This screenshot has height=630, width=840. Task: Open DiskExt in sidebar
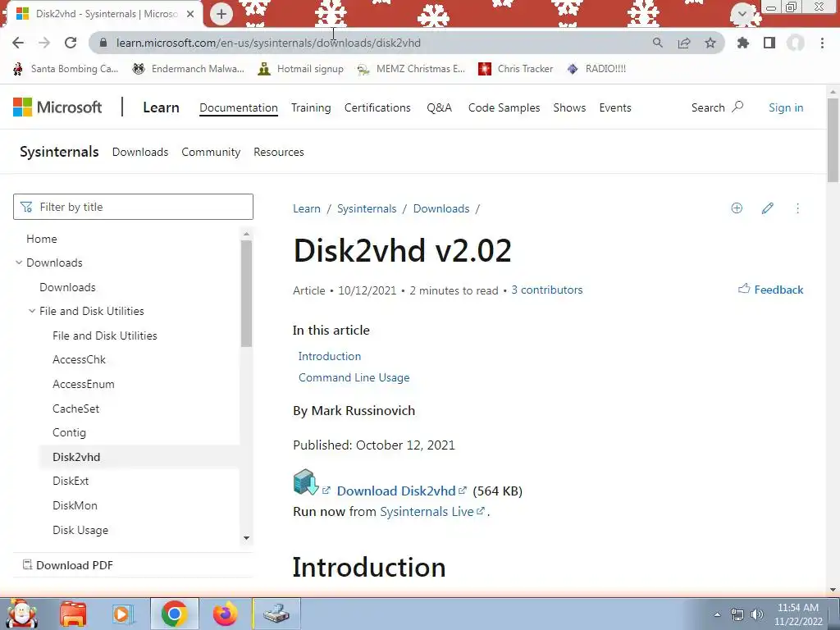click(x=71, y=481)
